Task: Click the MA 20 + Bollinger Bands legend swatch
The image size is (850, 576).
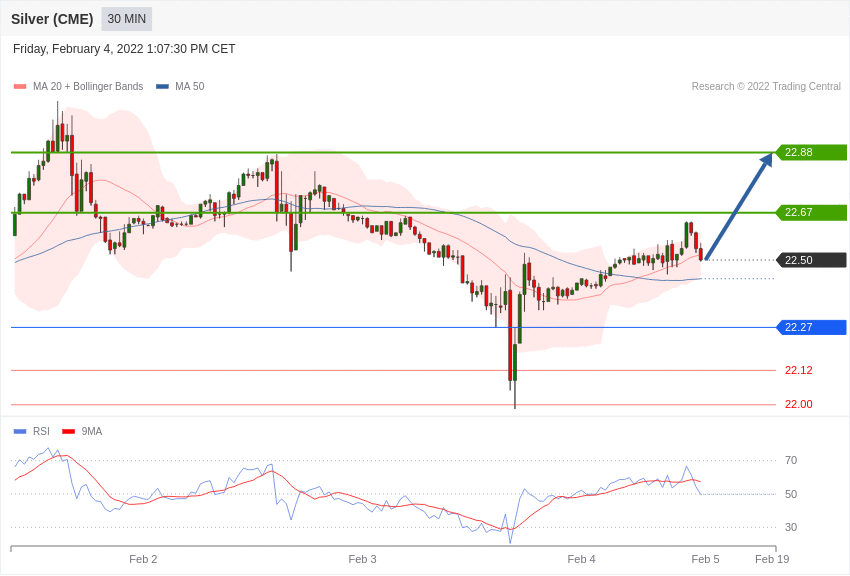Action: (x=20, y=87)
